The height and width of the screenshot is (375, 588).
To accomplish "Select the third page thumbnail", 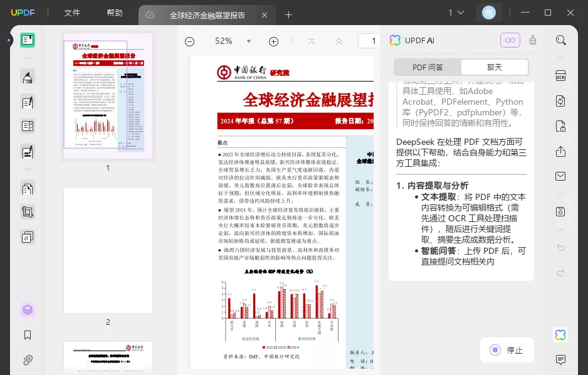I will (108, 357).
